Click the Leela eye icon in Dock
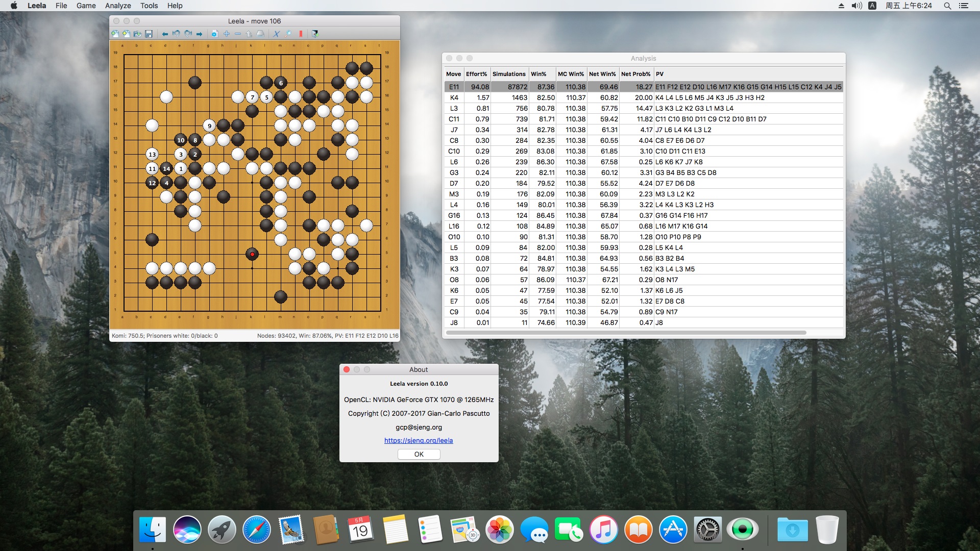 pos(742,530)
